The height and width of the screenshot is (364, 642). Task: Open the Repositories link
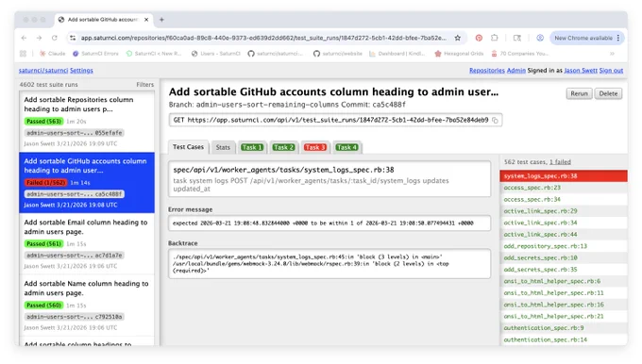tap(487, 71)
